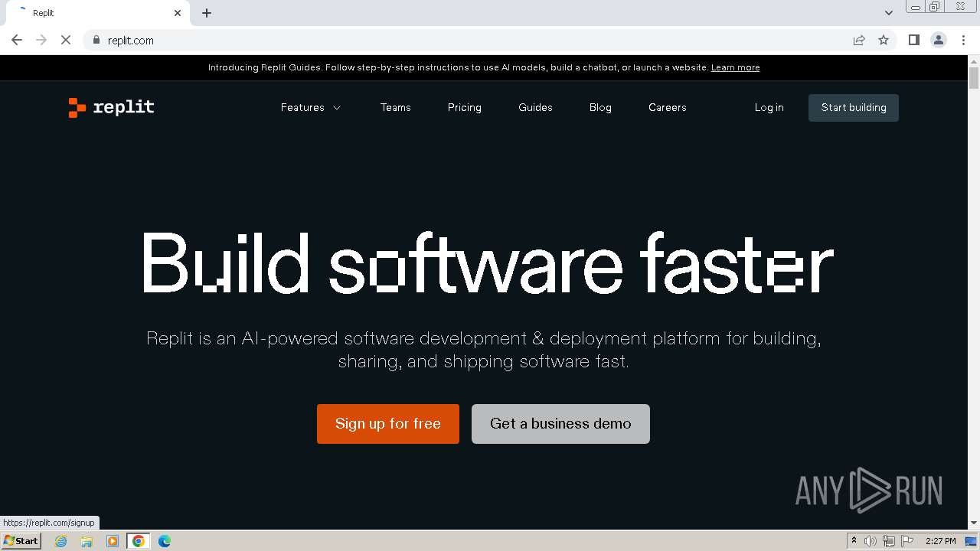Stop page loading with the X button
Viewport: 980px width, 551px height.
point(66,40)
